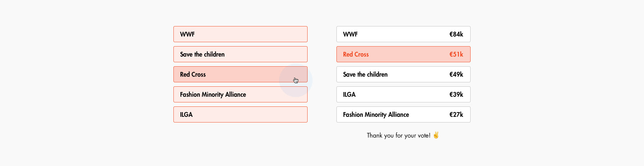Click the Thank you for your vote text
This screenshot has width=644, height=166.
[x=398, y=135]
